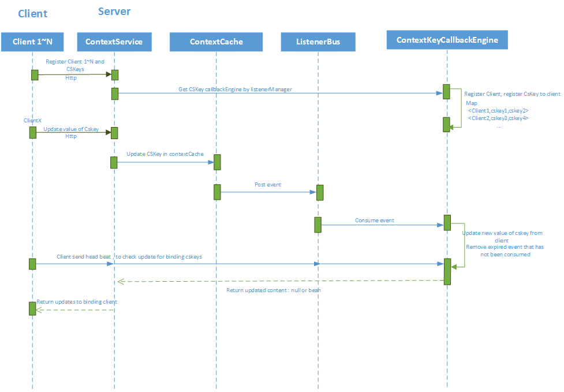Select the ContextKeyCallbackEngine lifeline header
The height and width of the screenshot is (392, 564).
(x=447, y=39)
